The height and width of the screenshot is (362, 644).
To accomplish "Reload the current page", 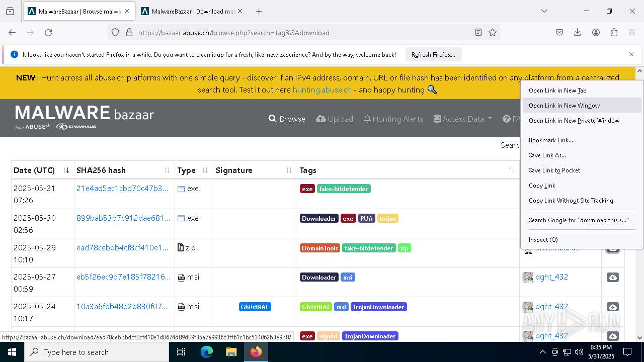I will pyautogui.click(x=48, y=32).
